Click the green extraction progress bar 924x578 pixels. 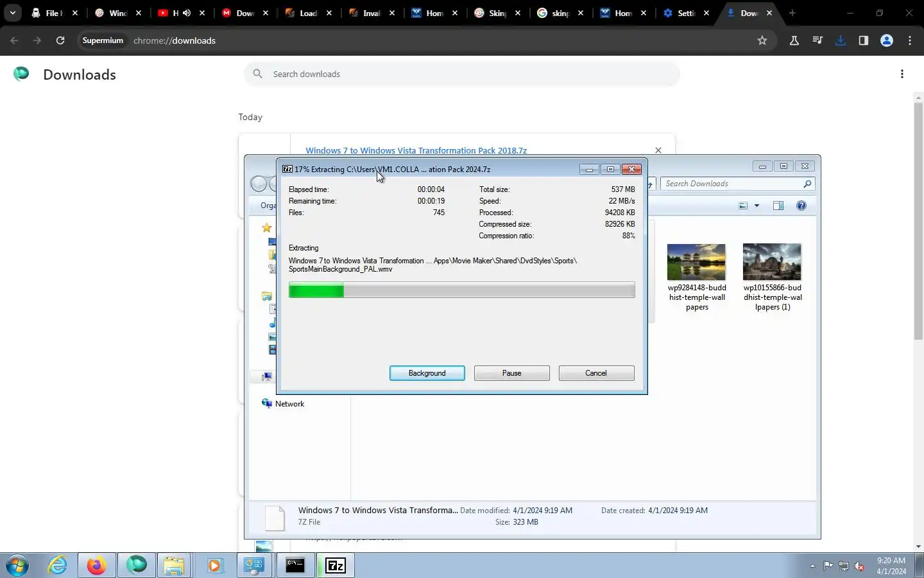coord(461,290)
